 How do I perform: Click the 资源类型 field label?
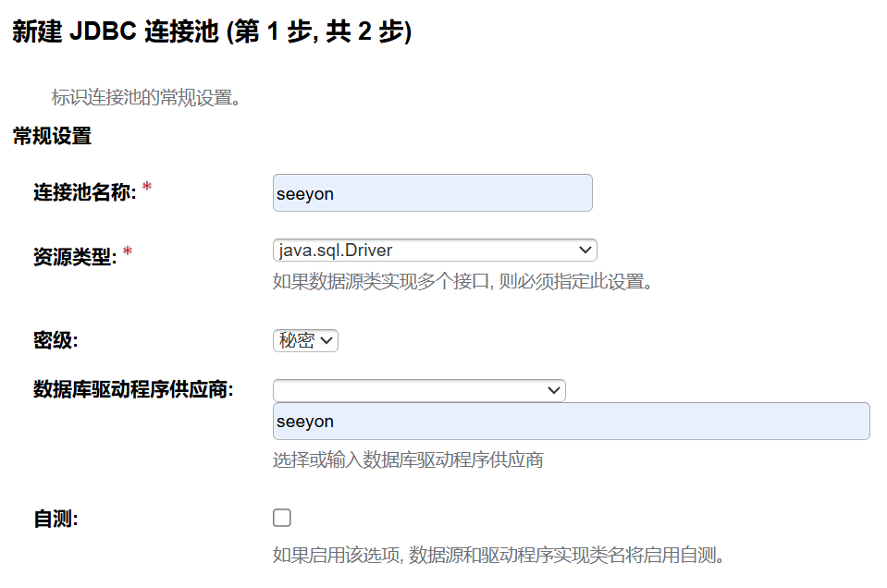[x=74, y=256]
